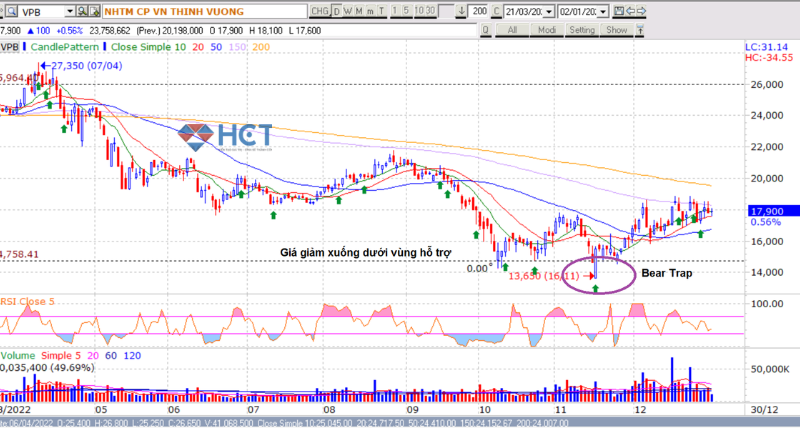Click the L 17,600 low value
Image resolution: width=800 pixels, height=428 pixels.
[305, 31]
